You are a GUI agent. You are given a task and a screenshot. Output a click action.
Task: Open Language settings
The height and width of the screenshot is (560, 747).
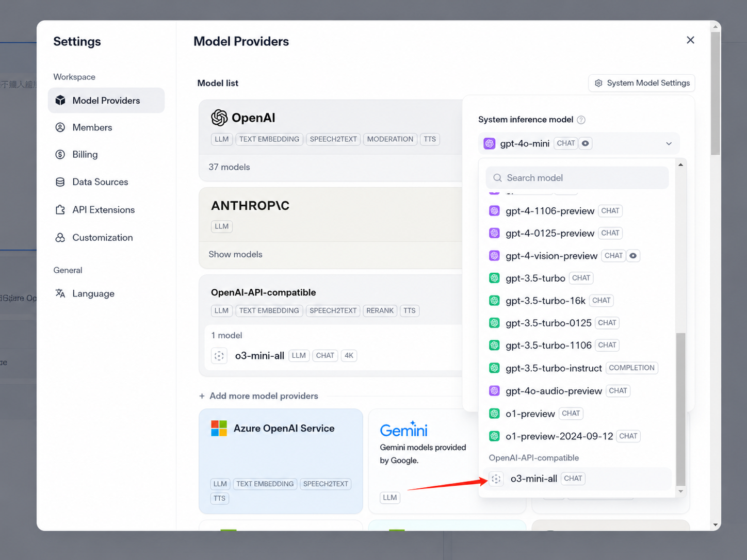(x=93, y=293)
